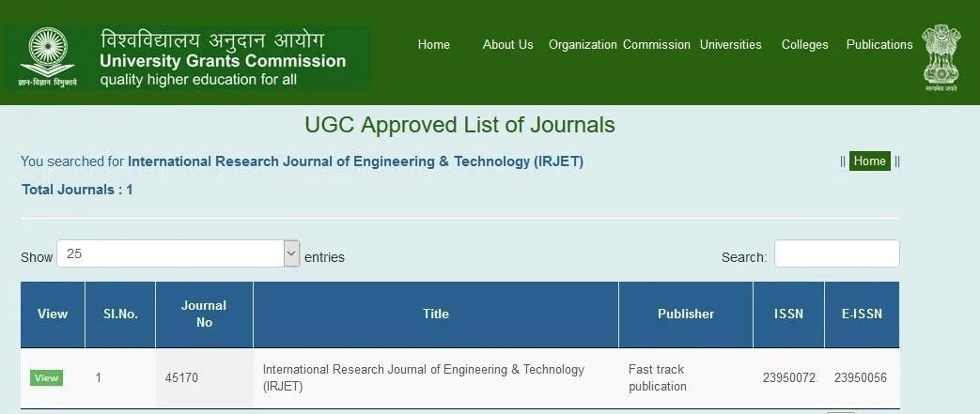The height and width of the screenshot is (414, 980).
Task: Click ISSN value 23950072
Action: [x=788, y=377]
